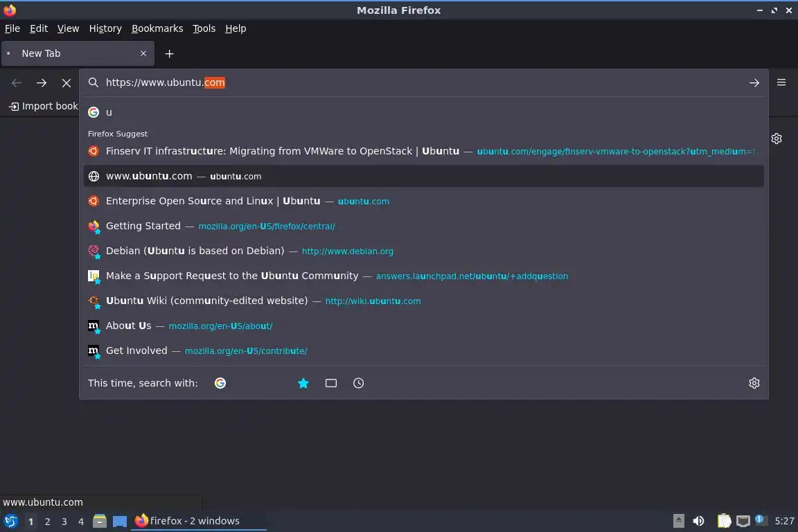This screenshot has height=532, width=798.
Task: Switch to workspace 4 in taskbar
Action: click(x=81, y=522)
